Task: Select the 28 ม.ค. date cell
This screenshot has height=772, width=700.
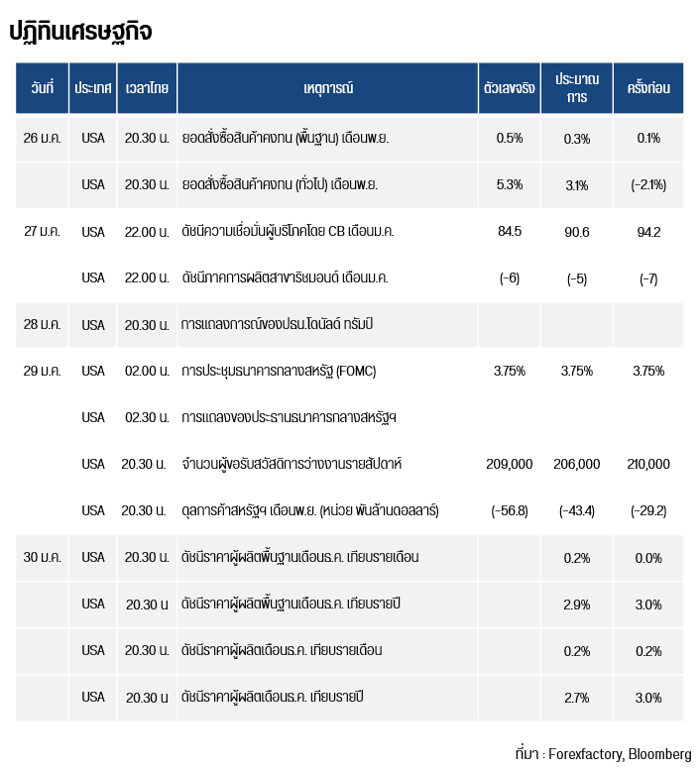Action: coord(42,325)
